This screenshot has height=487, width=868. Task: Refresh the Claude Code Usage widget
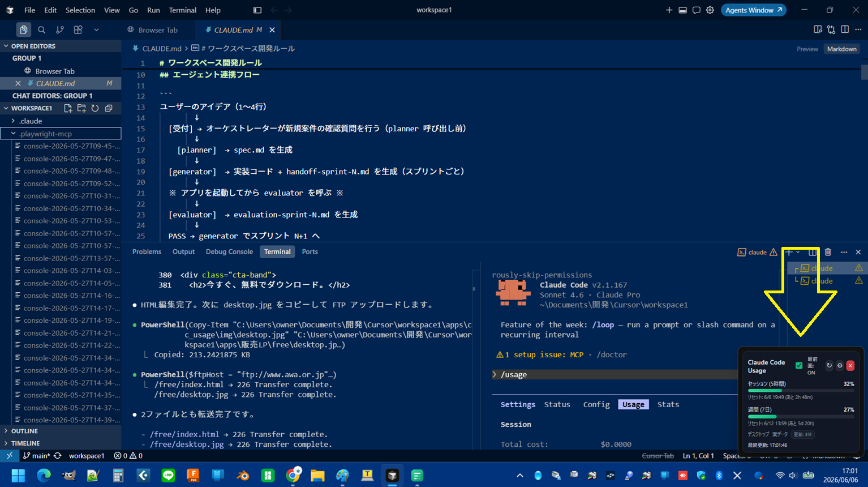830,366
